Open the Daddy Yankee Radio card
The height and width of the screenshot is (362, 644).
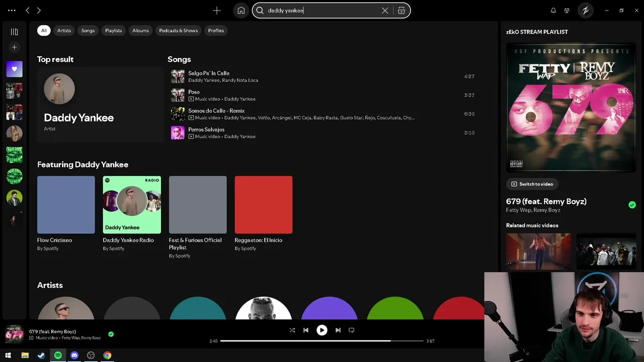coord(132,213)
